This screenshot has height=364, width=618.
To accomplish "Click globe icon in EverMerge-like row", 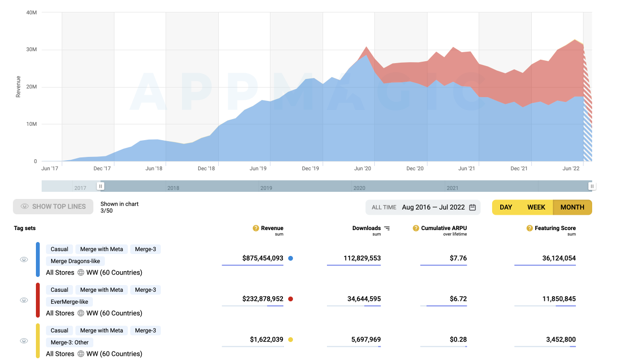I will 80,313.
